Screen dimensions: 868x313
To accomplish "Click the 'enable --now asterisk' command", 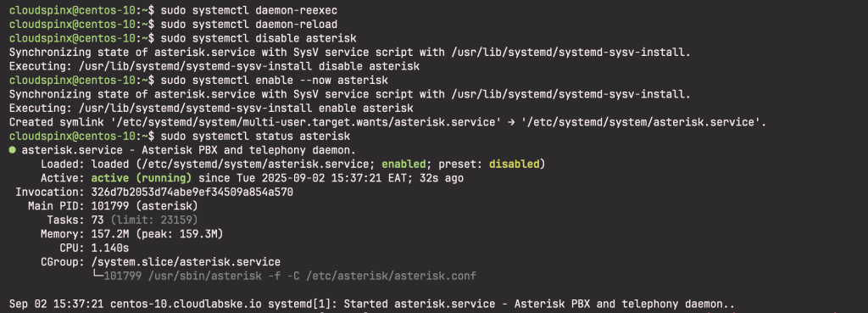I will [321, 81].
